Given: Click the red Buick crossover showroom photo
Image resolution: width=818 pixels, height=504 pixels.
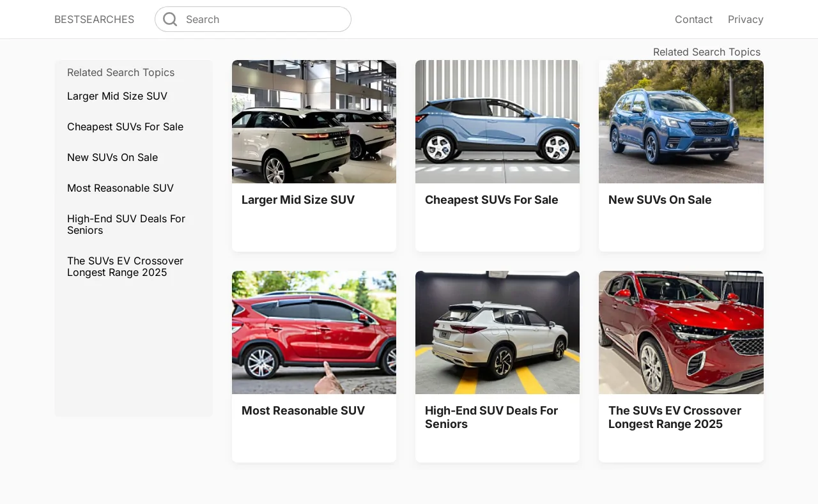Looking at the screenshot, I should click(x=681, y=332).
